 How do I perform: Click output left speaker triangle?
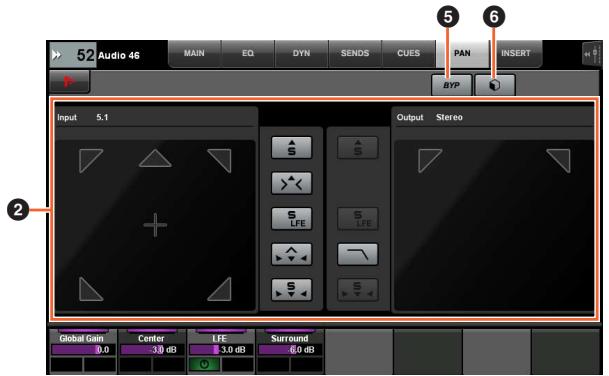click(430, 160)
